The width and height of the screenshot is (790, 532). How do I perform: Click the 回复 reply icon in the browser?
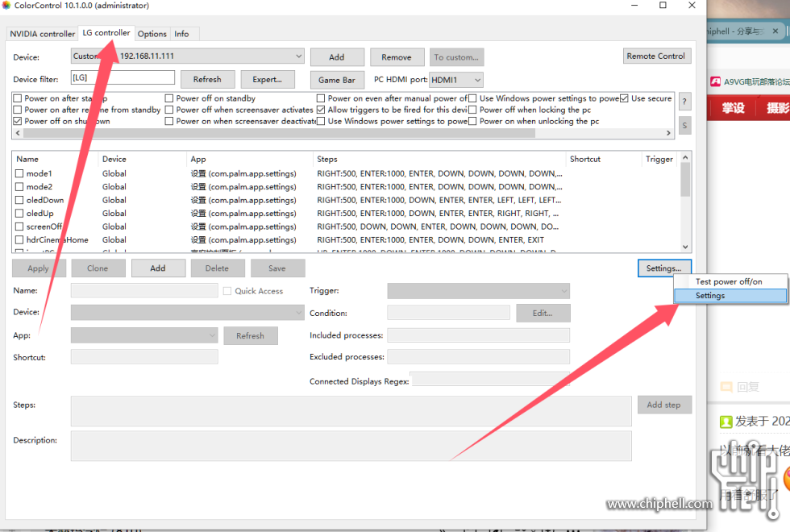tap(726, 387)
